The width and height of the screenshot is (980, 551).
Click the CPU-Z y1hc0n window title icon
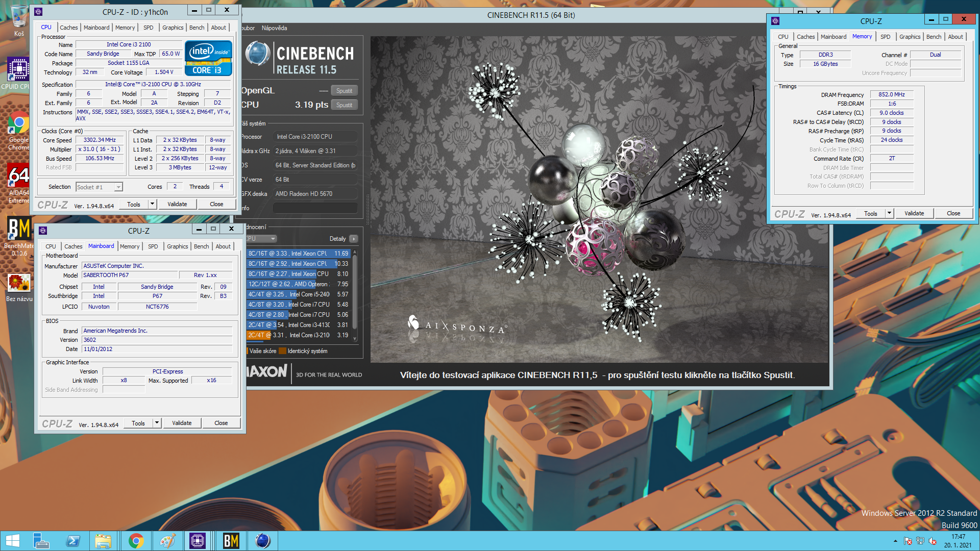tap(38, 11)
